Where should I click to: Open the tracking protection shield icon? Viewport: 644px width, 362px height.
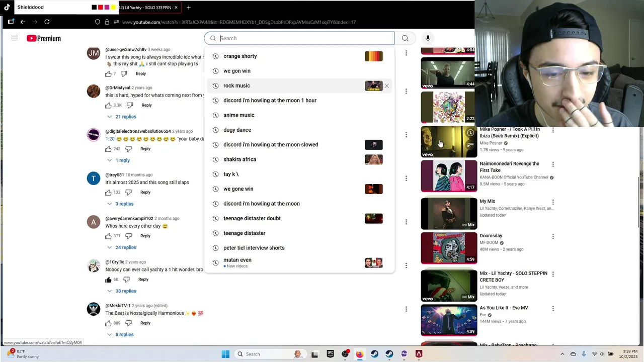(x=98, y=22)
